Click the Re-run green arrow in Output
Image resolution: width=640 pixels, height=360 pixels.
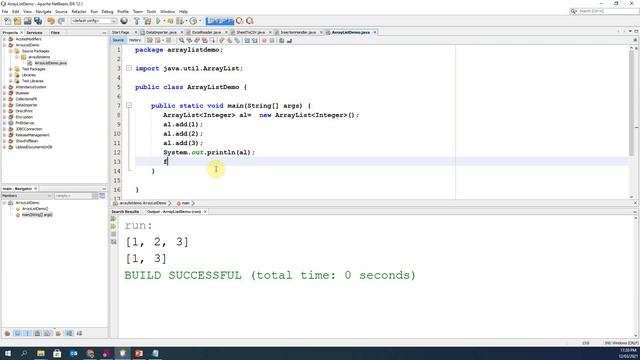pyautogui.click(x=113, y=219)
